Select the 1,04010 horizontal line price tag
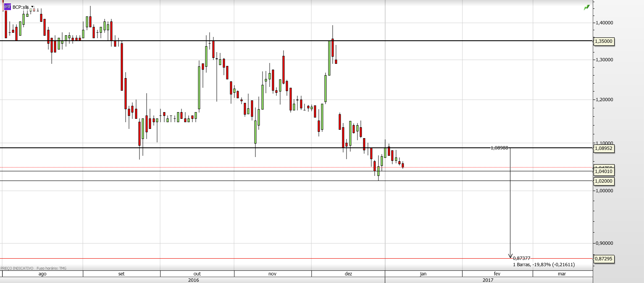The height and width of the screenshot is (283, 644). [x=604, y=171]
